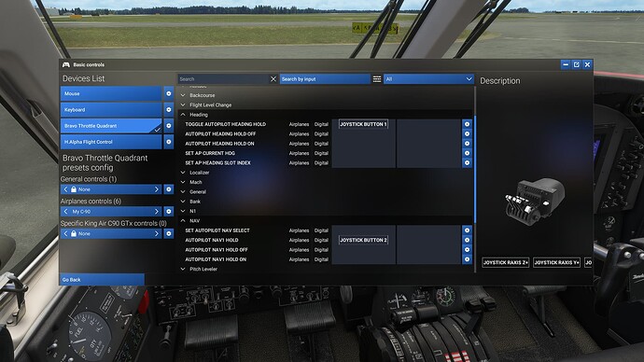Open gear next to My C-90 preset
644x362 pixels.
[168, 212]
